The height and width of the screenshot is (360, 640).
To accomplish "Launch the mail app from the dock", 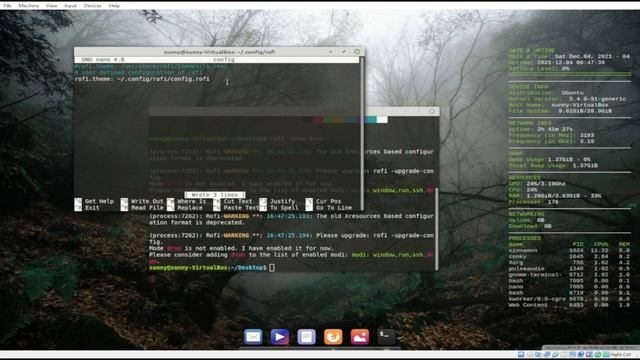I will click(253, 337).
